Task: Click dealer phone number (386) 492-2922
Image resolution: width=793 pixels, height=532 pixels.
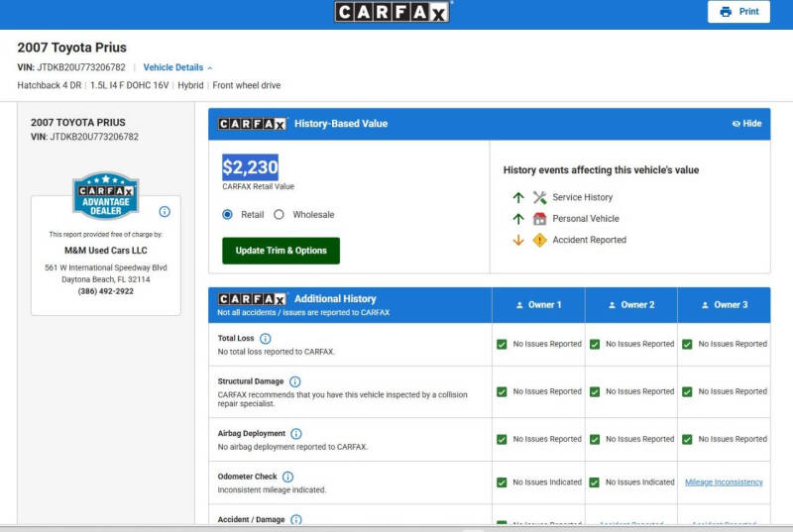Action: pos(106,291)
